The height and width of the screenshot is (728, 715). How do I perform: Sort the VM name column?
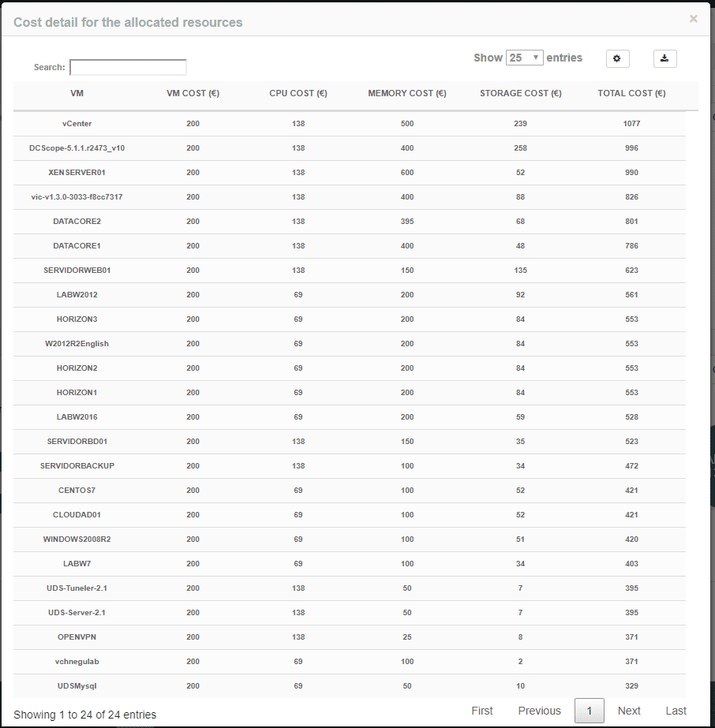[77, 93]
